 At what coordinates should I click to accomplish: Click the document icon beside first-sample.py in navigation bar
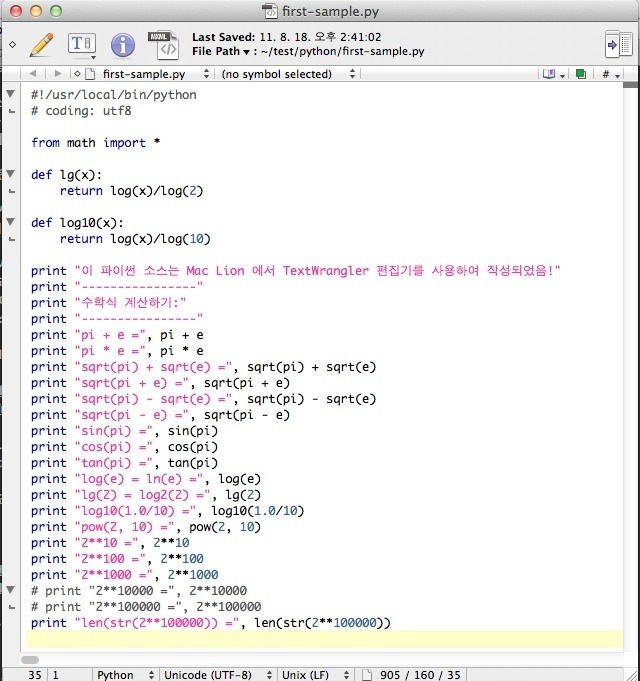coord(89,74)
